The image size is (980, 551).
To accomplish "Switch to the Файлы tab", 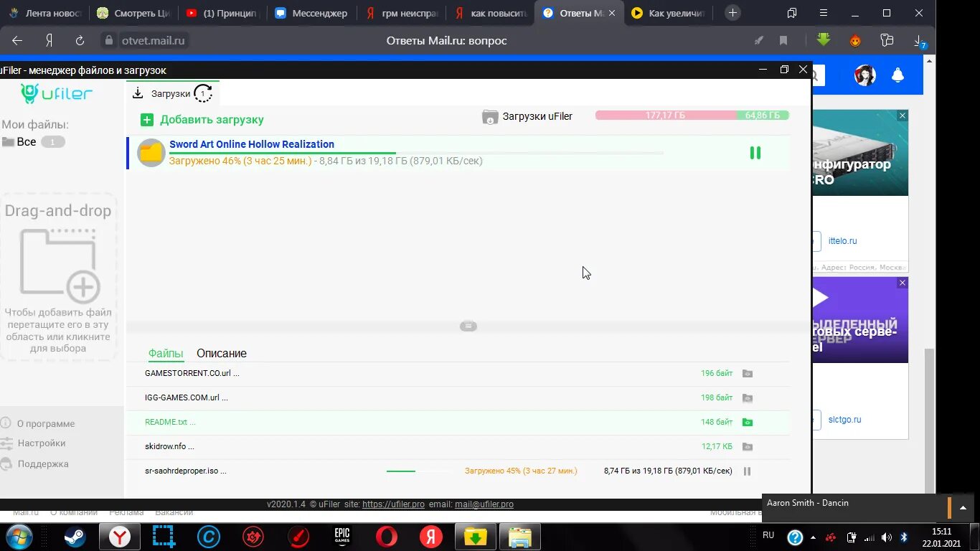I will coord(166,354).
